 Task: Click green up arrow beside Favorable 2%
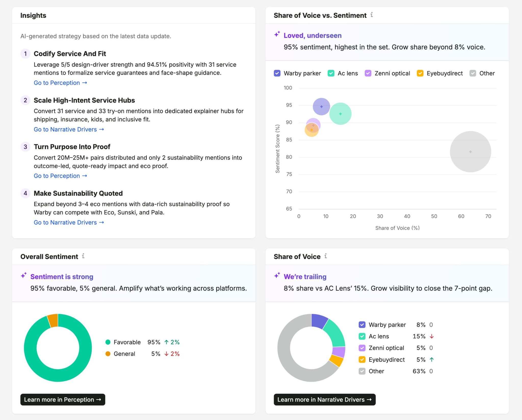point(166,342)
